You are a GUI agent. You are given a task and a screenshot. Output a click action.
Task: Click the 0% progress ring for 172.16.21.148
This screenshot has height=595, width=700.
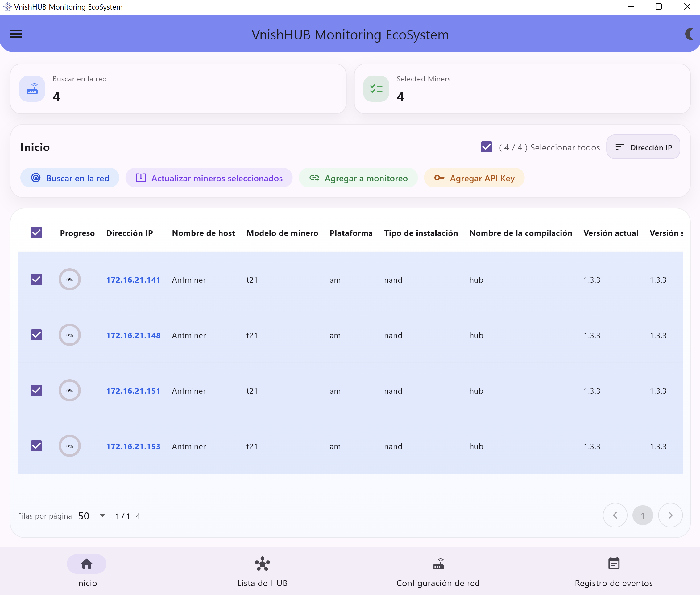[69, 335]
